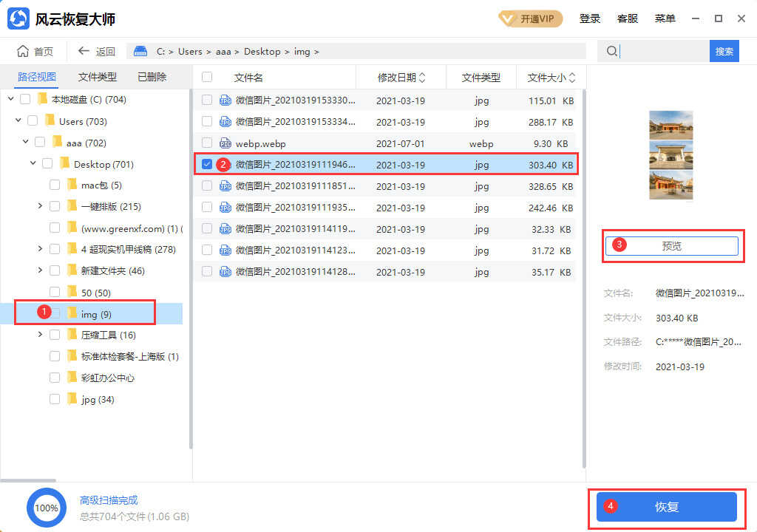Open the 开通VIP badge

[x=530, y=19]
